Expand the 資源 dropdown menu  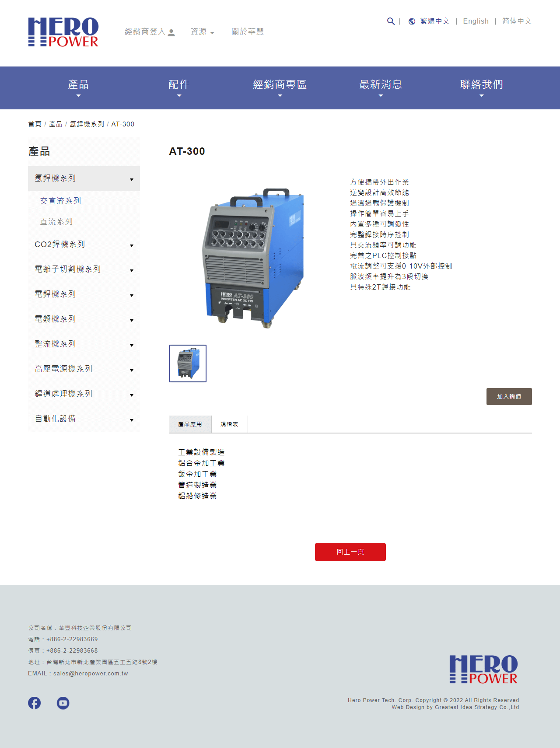[x=203, y=32]
